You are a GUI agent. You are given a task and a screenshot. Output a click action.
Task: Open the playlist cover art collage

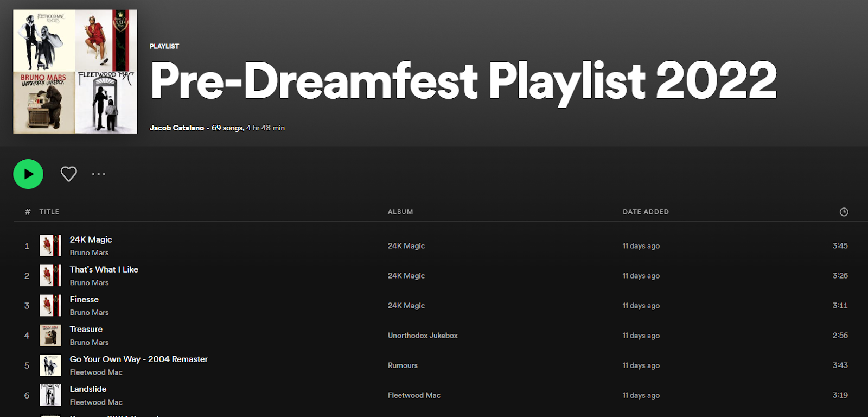tap(75, 71)
